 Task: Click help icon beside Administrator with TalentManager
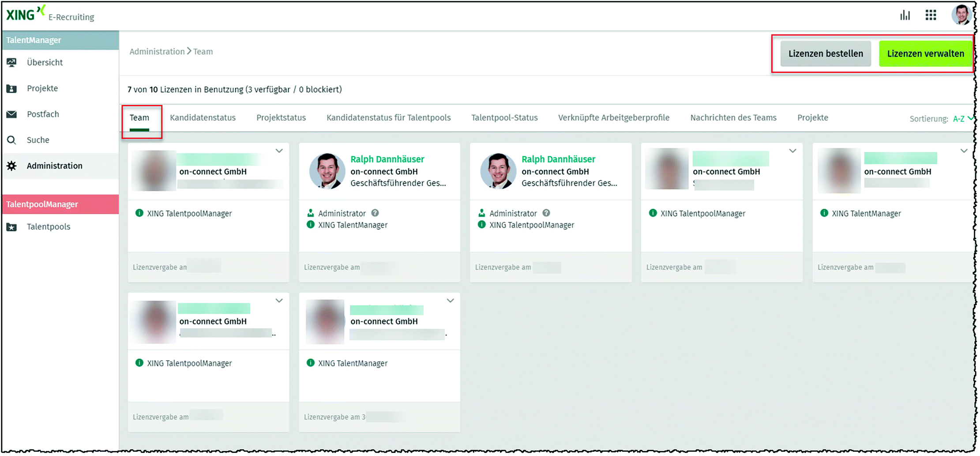point(375,213)
